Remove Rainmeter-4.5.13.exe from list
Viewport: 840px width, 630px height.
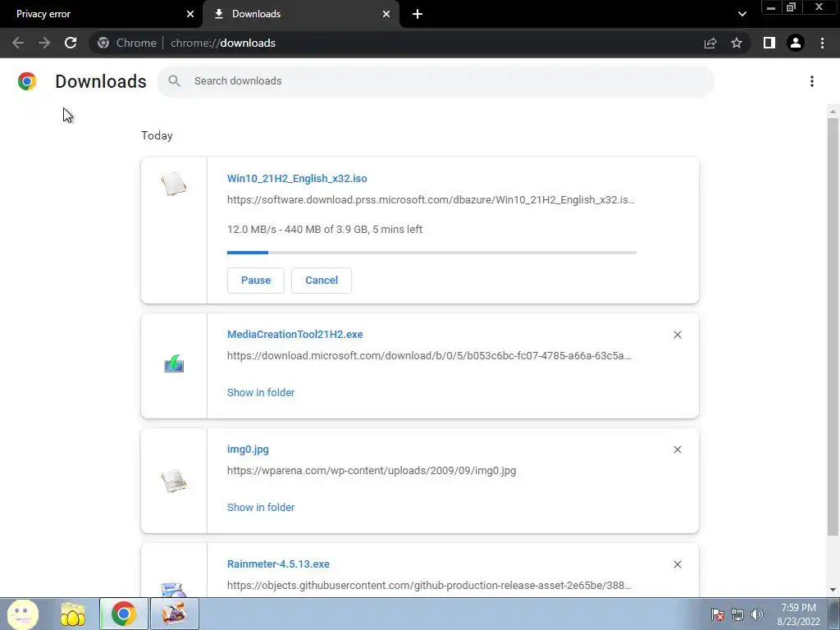coord(677,564)
